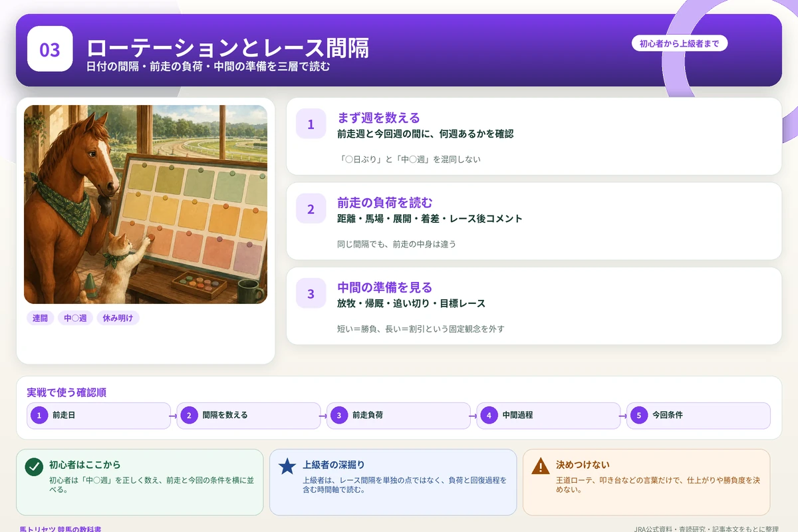This screenshot has width=798, height=532.
Task: Click the section label 実戦で使う確認順
Action: tap(66, 392)
